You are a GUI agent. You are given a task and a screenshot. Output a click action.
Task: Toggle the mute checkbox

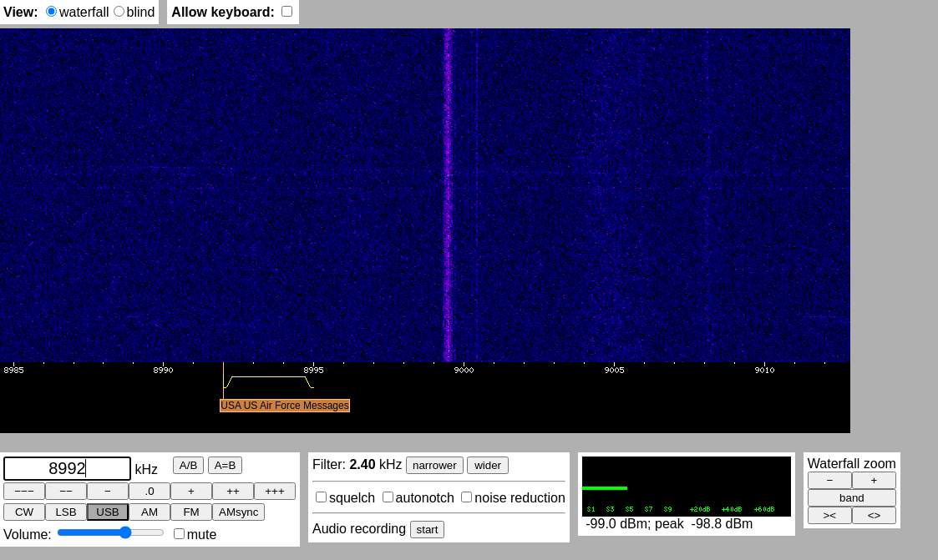(179, 534)
